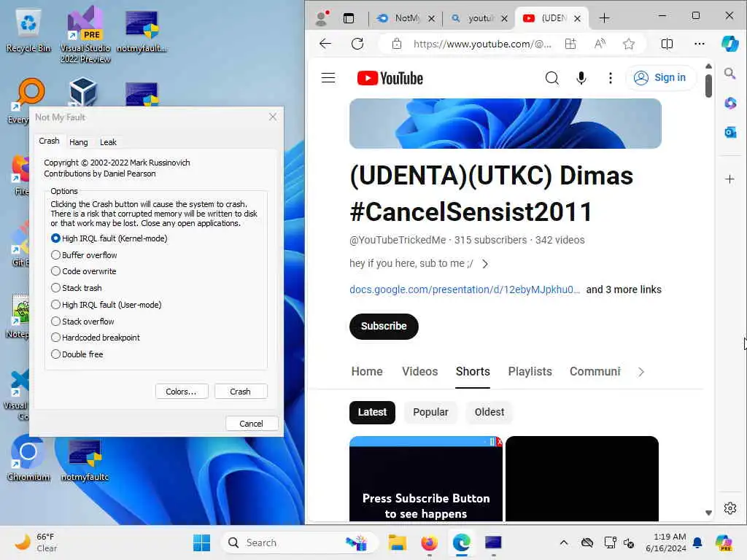Switch to the NotMy browser tab
Image resolution: width=747 pixels, height=560 pixels.
tap(404, 18)
